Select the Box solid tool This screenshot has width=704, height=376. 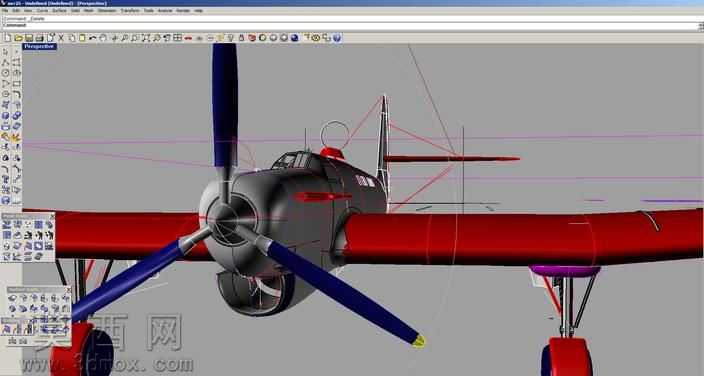pyautogui.click(x=5, y=116)
